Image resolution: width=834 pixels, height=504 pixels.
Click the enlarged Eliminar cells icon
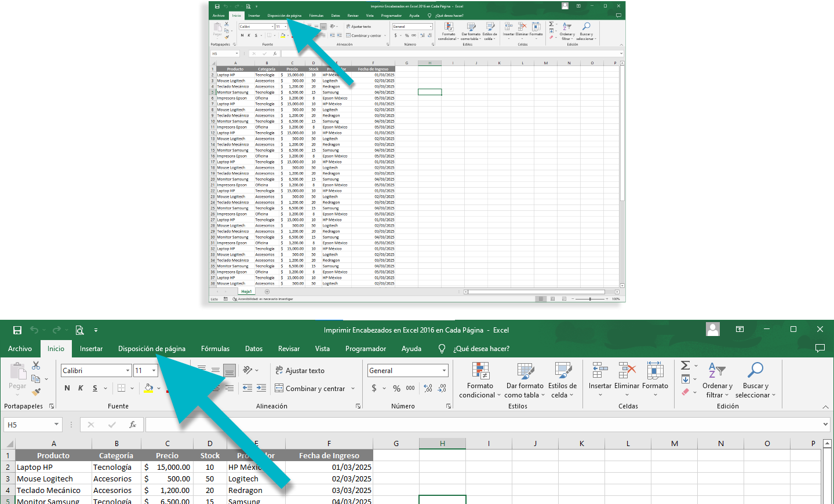[x=627, y=371]
